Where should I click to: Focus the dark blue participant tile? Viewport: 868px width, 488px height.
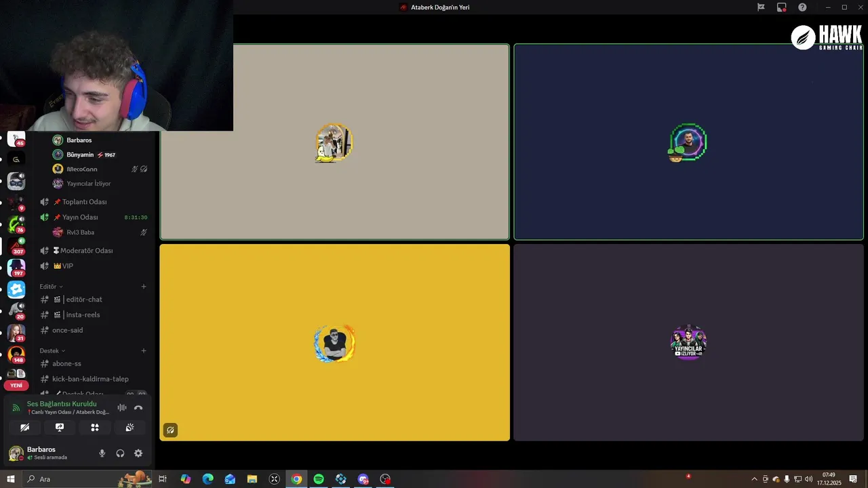click(x=688, y=142)
